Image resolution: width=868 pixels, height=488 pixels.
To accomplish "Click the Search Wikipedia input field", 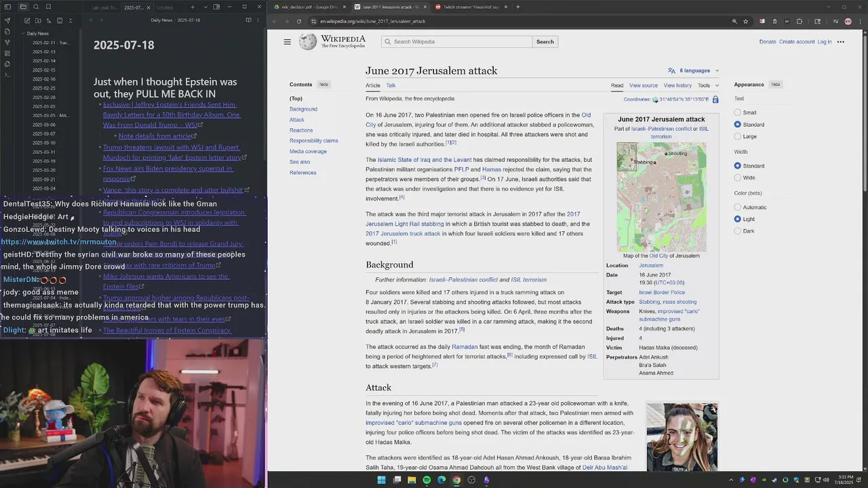I will click(457, 42).
